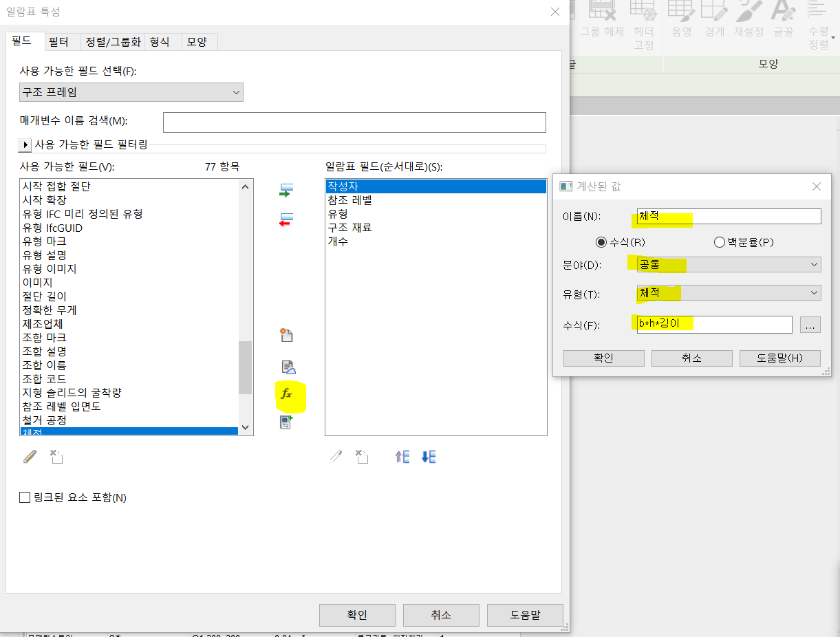Open the 구조 프레임 field selection dropdown
The image size is (840, 637).
tap(131, 92)
